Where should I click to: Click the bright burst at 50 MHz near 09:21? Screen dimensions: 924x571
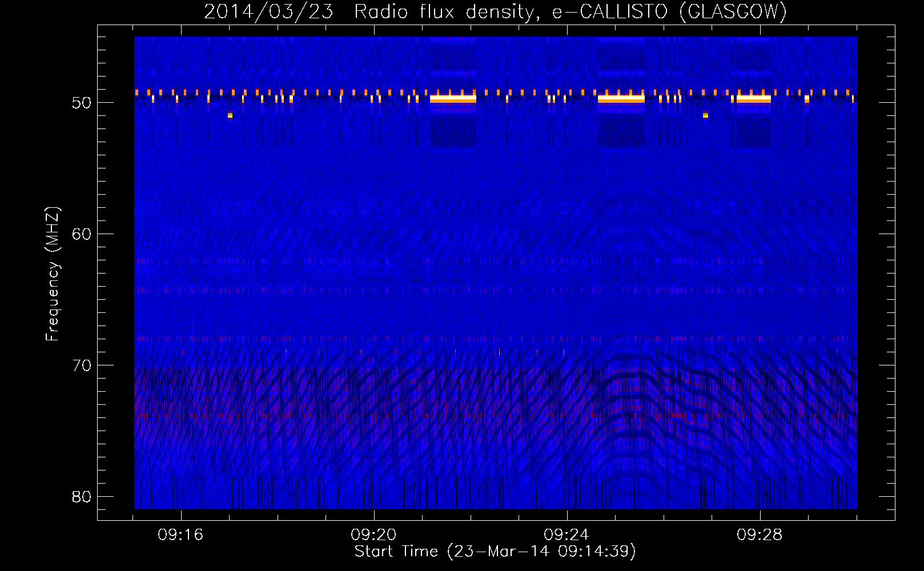point(453,99)
